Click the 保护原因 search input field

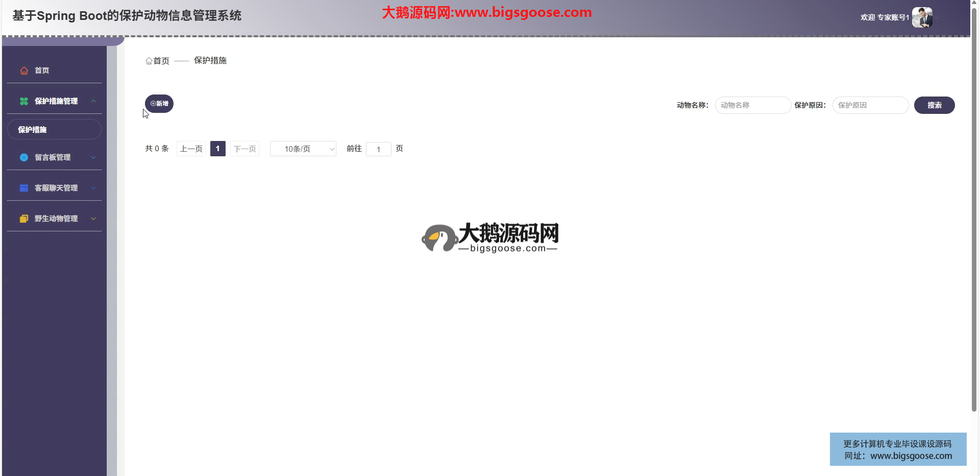click(x=870, y=105)
